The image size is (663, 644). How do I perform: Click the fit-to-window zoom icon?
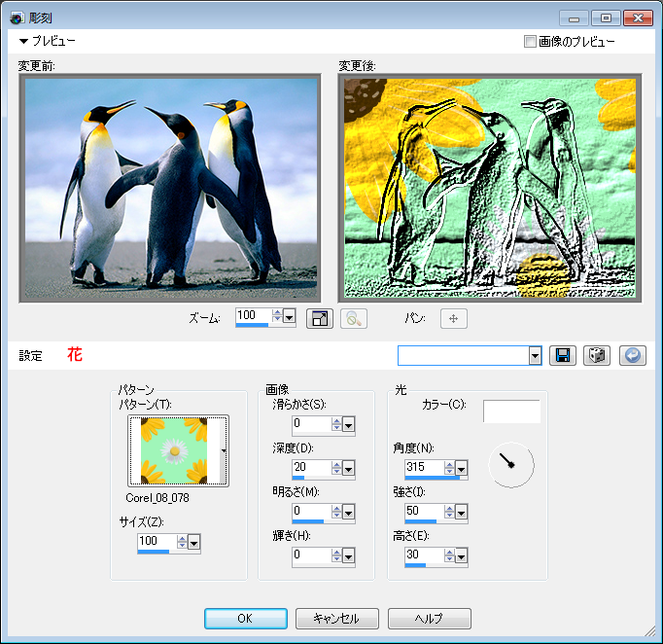pyautogui.click(x=319, y=318)
